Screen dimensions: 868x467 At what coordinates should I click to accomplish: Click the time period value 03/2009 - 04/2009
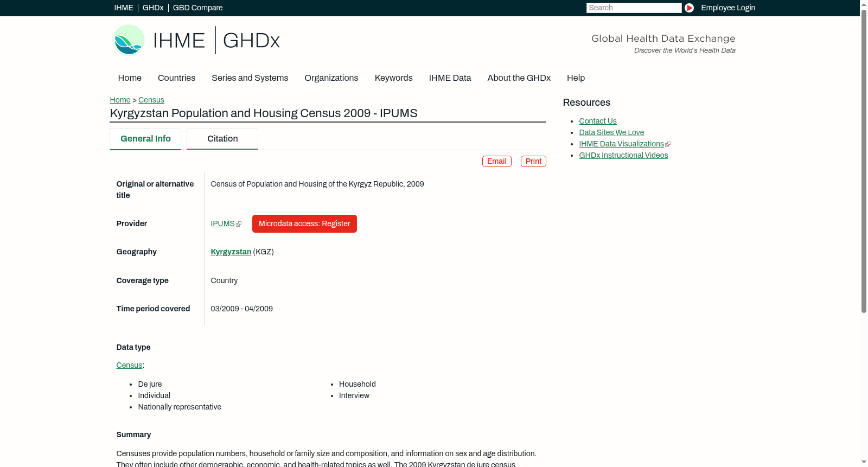[242, 309]
